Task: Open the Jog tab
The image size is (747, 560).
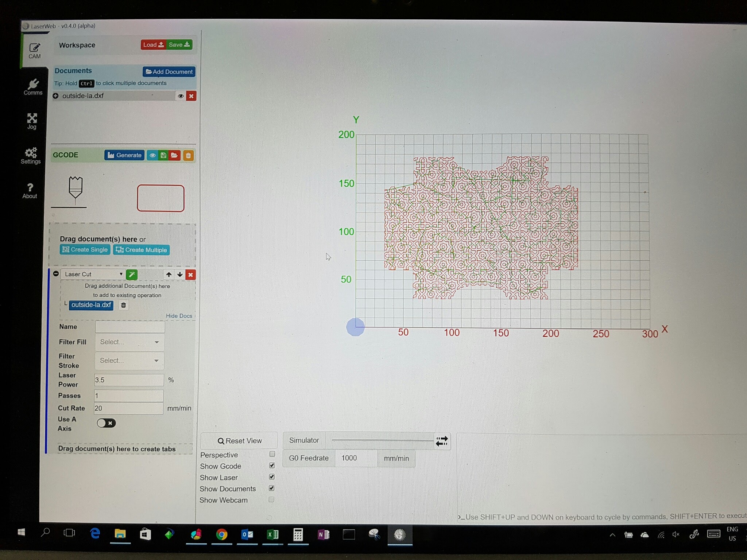Action: pos(32,121)
